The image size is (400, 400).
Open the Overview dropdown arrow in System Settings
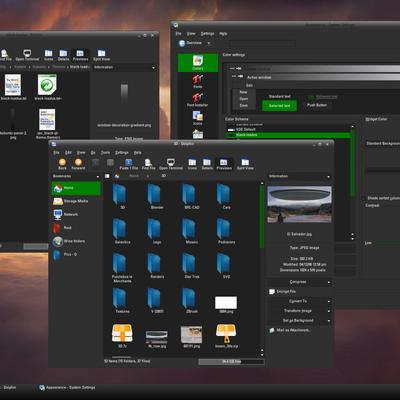coord(209,43)
